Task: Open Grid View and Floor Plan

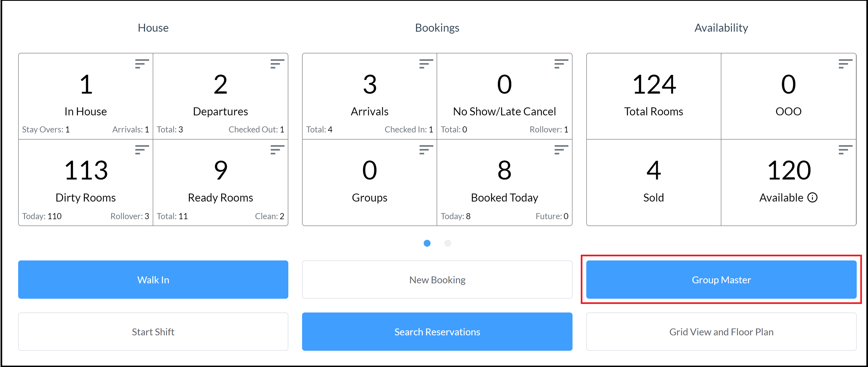Action: [721, 331]
